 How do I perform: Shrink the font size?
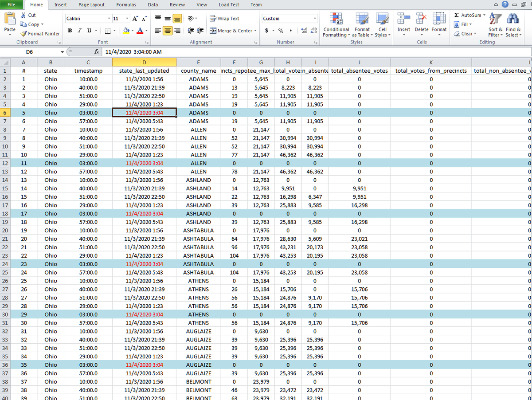pyautogui.click(x=145, y=19)
